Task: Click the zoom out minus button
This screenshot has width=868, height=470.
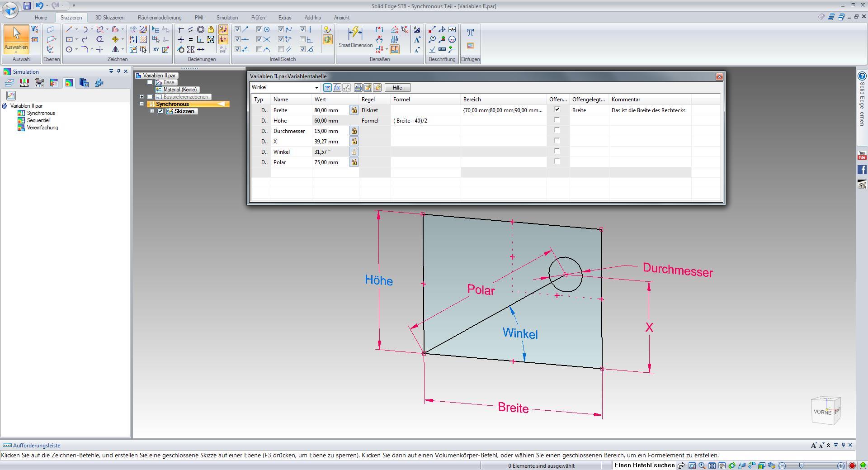Action: click(783, 465)
